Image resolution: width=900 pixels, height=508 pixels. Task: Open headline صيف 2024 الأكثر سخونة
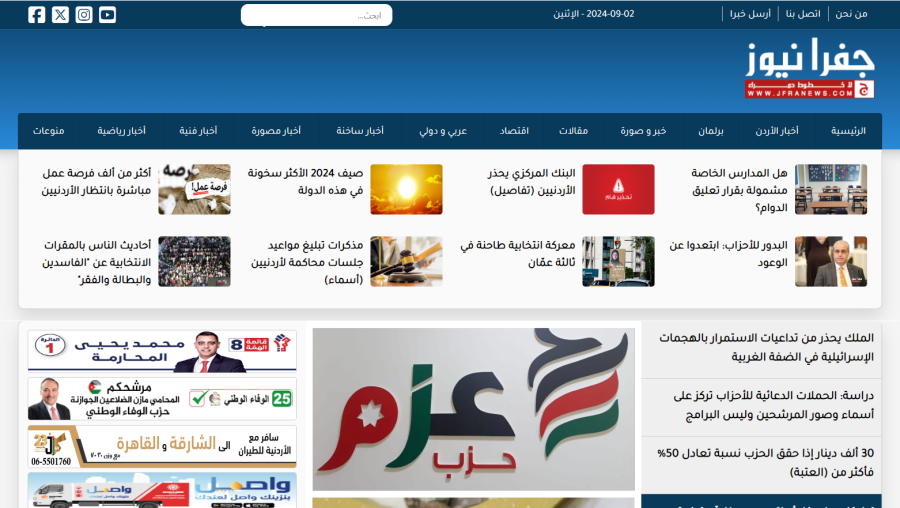(305, 181)
